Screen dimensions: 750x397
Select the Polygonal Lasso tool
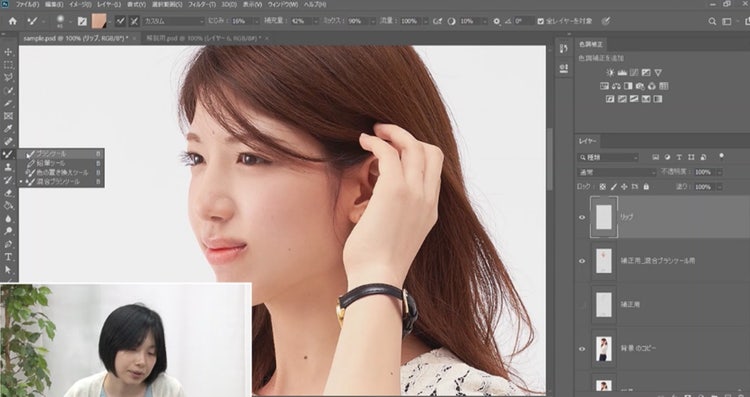coord(8,77)
